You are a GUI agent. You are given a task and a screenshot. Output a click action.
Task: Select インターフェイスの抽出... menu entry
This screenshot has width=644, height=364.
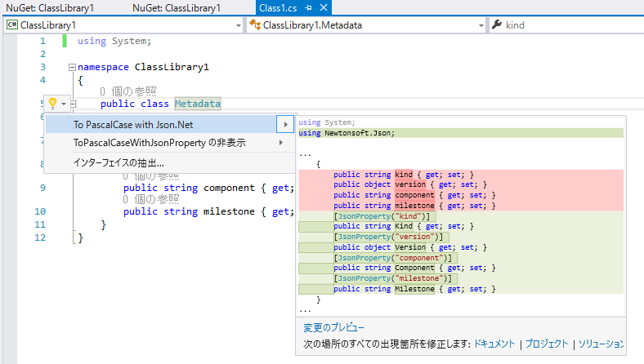[170, 163]
